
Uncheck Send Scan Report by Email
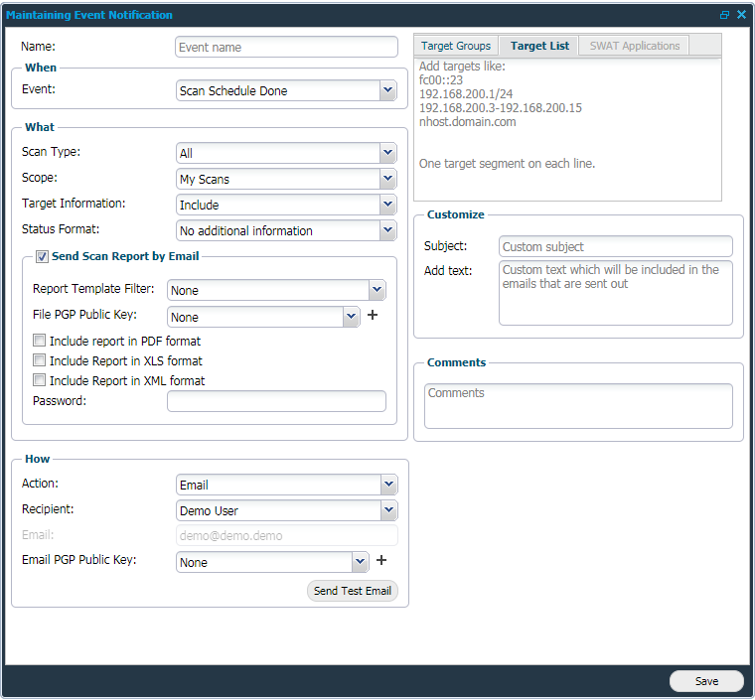pos(42,256)
